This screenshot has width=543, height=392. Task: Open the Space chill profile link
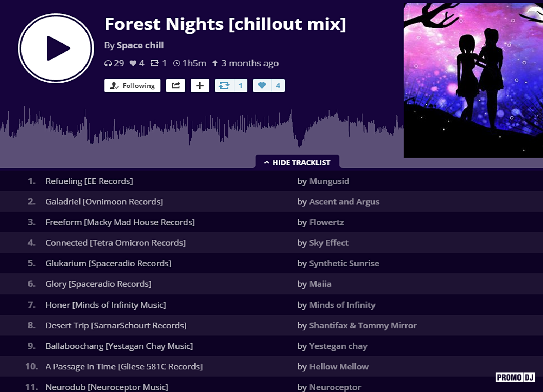(x=140, y=45)
